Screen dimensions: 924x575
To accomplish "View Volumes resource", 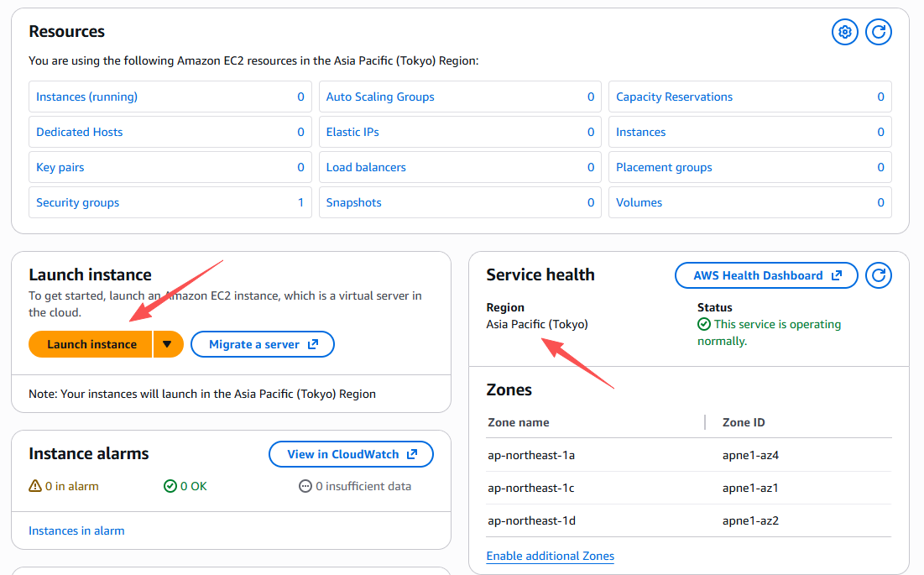I will [639, 202].
